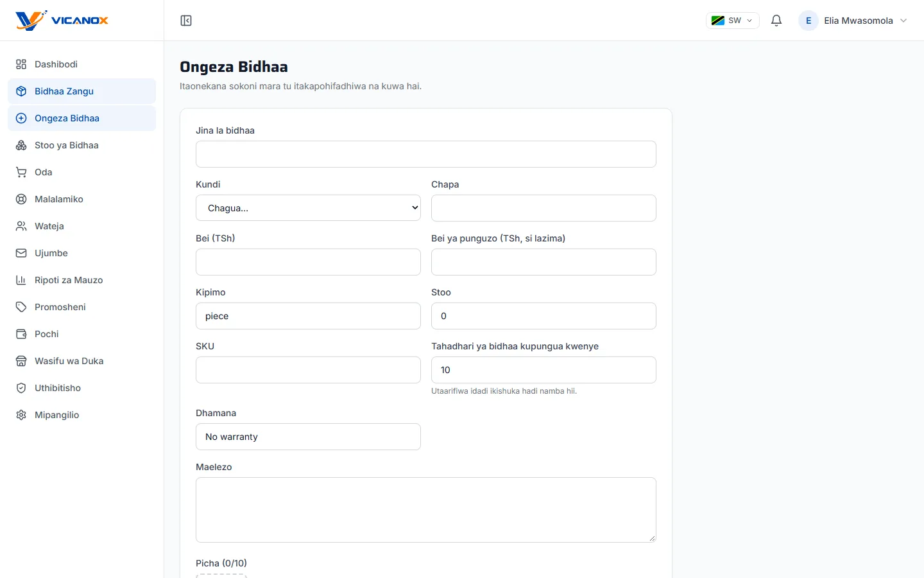Select Stoo ya Bidhaa menu item
This screenshot has height=578, width=924.
[81, 145]
